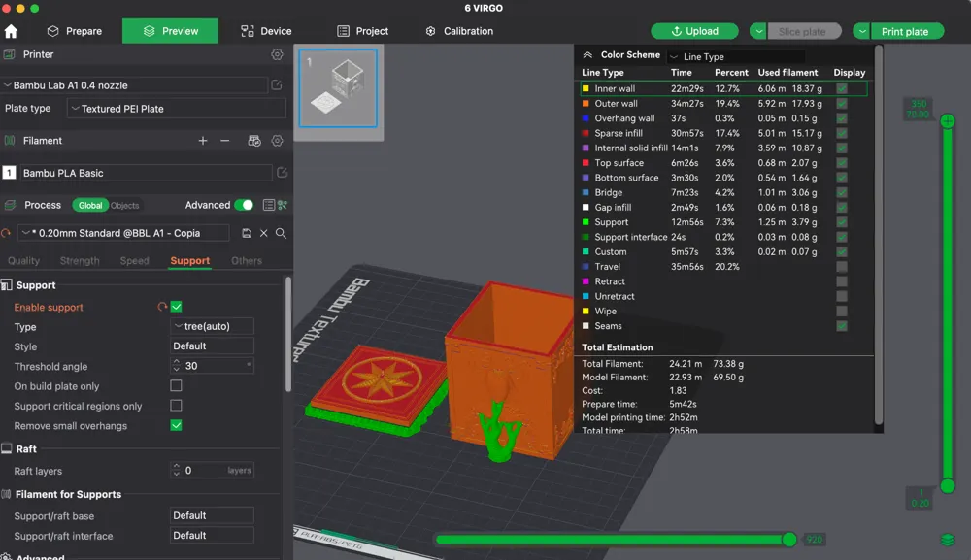Image resolution: width=971 pixels, height=560 pixels.
Task: Expand the Slice plate dropdown arrow
Action: click(758, 31)
